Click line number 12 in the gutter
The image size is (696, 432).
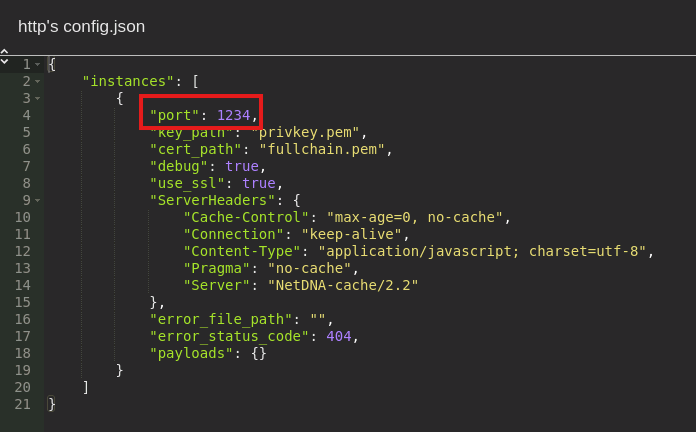[x=22, y=251]
